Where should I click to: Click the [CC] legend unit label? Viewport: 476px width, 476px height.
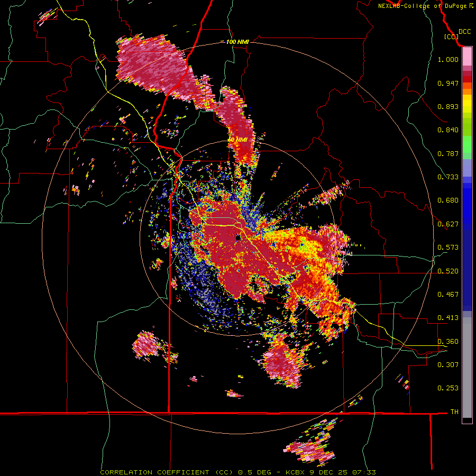click(x=451, y=36)
